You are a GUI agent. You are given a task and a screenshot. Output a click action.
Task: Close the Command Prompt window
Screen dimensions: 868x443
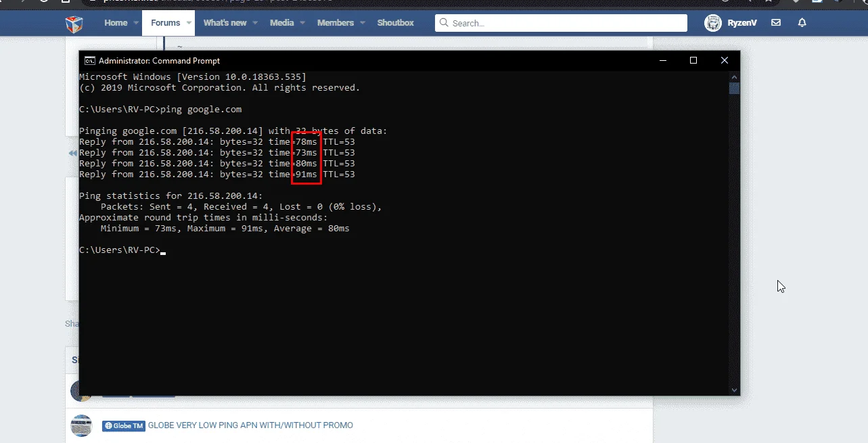tap(725, 60)
